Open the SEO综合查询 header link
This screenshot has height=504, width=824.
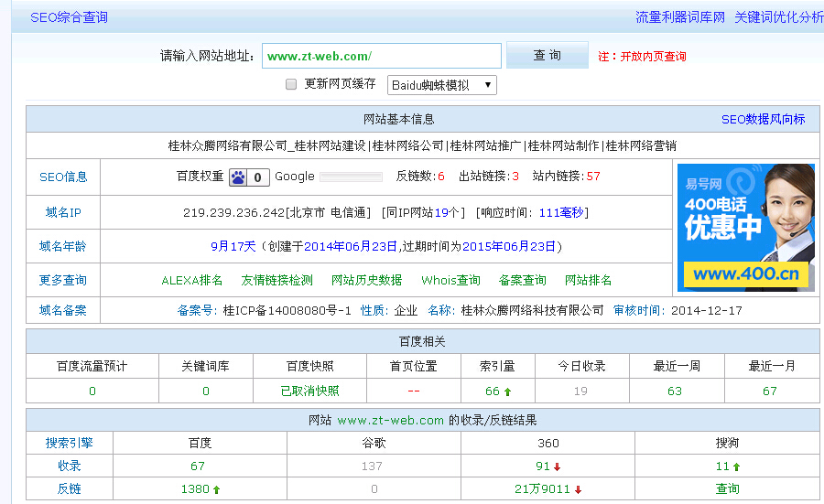[69, 17]
